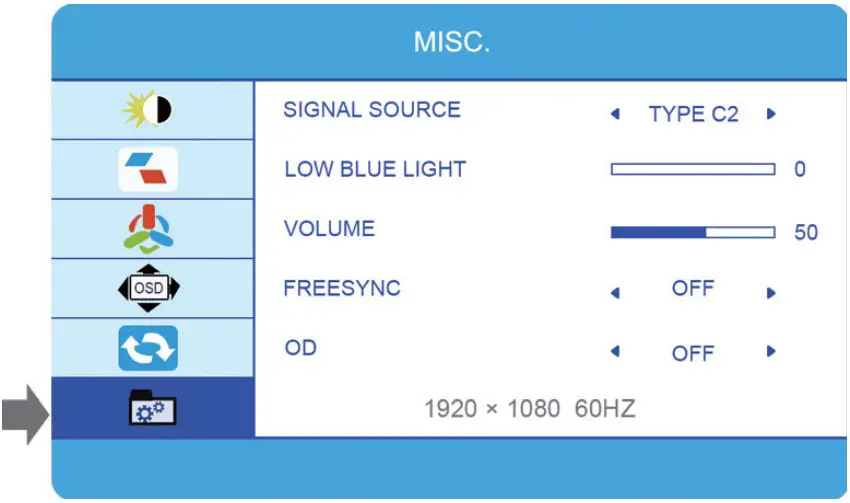The image size is (850, 503).
Task: Click the LOW BLUE LIGHT slider bar
Action: [x=693, y=170]
